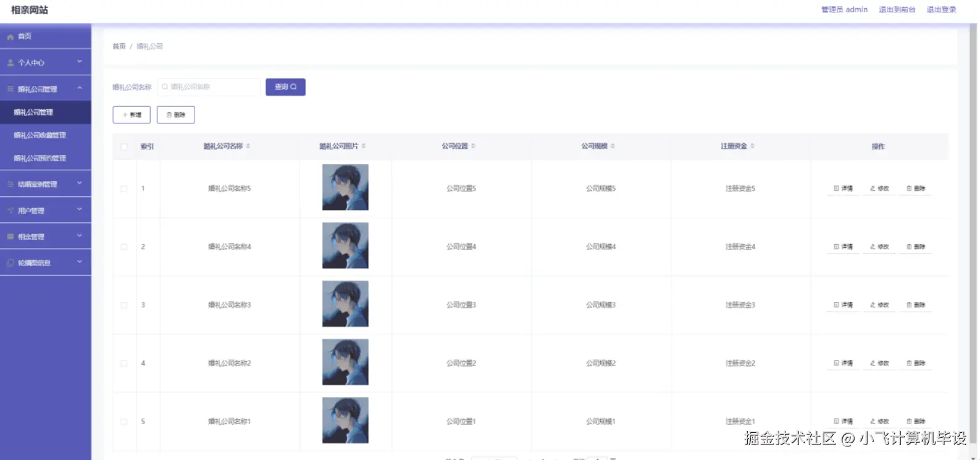Select 婚礼公司收藏管理 submenu item
Screen dimensions: 980x460
(46, 135)
